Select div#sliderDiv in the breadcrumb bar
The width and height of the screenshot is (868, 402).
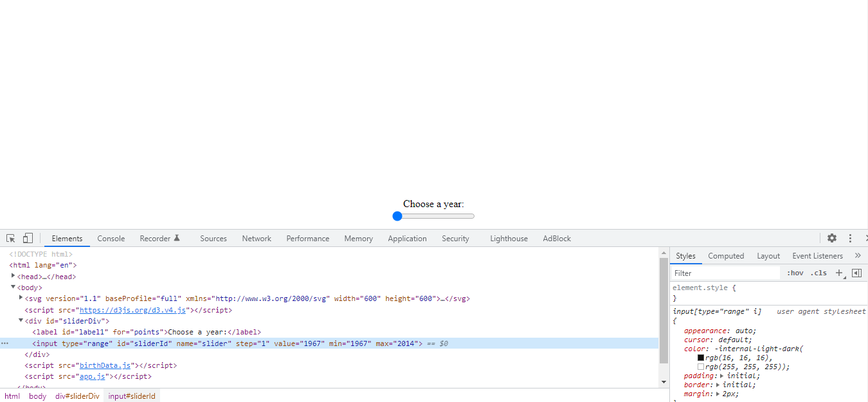tap(77, 396)
